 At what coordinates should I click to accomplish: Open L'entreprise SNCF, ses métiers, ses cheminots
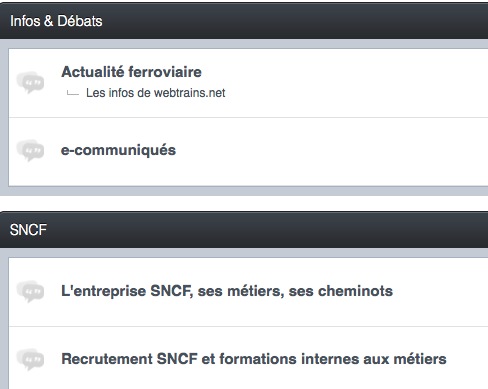[x=227, y=291]
